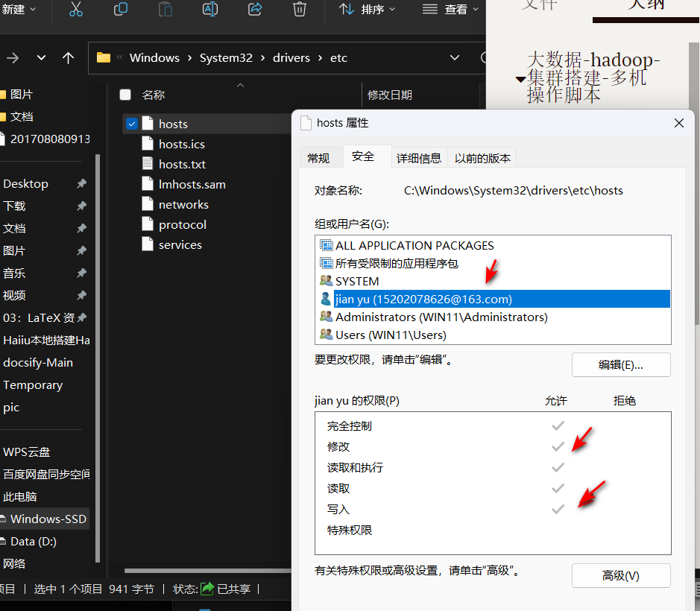This screenshot has width=700, height=611.
Task: Click the Delete trash can icon
Action: click(299, 10)
